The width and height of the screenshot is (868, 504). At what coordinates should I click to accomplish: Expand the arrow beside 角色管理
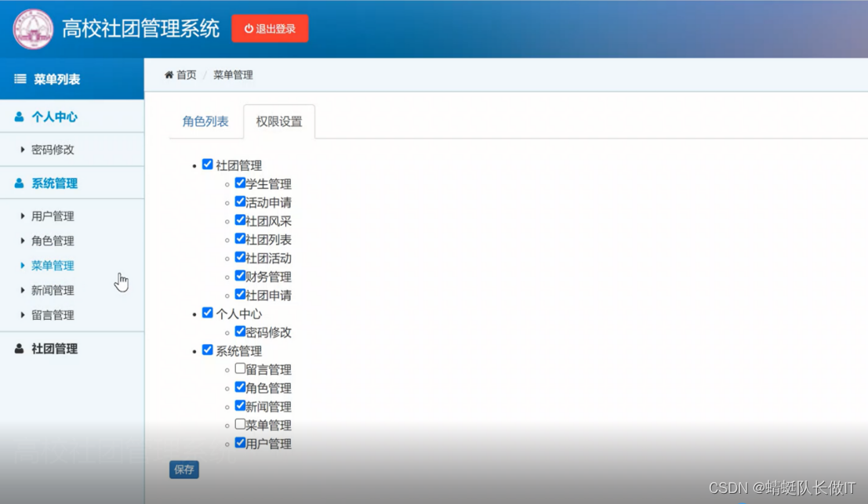[x=23, y=241]
